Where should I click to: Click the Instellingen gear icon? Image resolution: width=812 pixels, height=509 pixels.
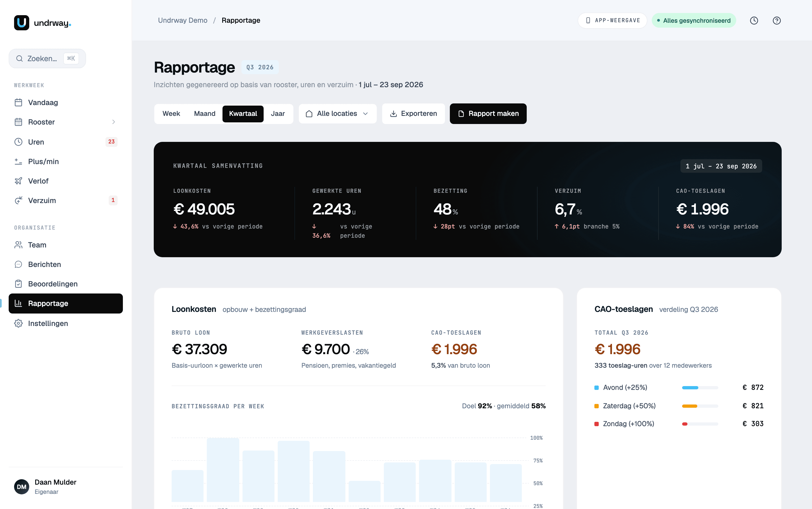18,323
